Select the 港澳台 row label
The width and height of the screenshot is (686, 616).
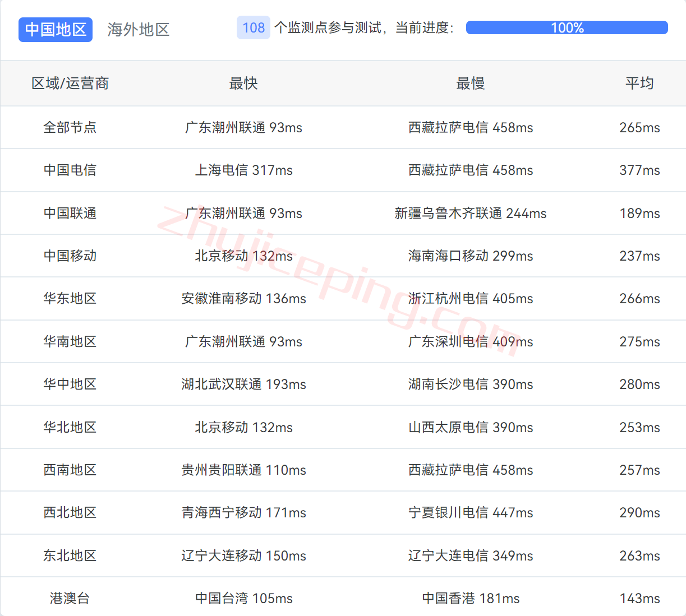click(70, 598)
